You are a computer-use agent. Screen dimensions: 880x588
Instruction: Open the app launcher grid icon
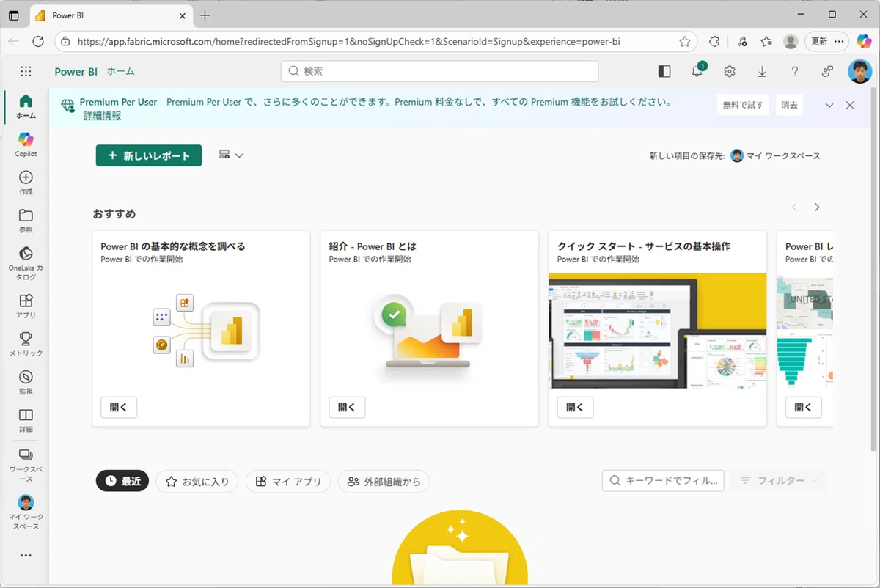click(26, 71)
